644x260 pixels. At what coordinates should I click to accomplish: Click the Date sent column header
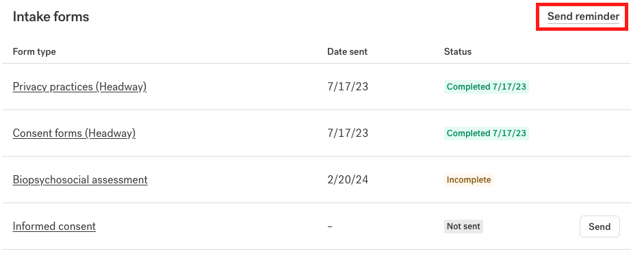348,52
